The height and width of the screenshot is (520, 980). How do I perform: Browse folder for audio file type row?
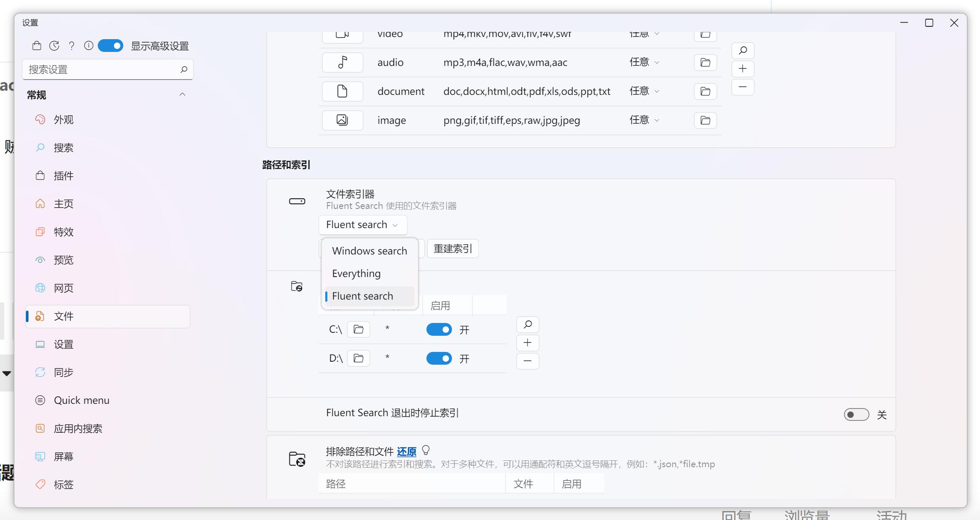pyautogui.click(x=705, y=63)
